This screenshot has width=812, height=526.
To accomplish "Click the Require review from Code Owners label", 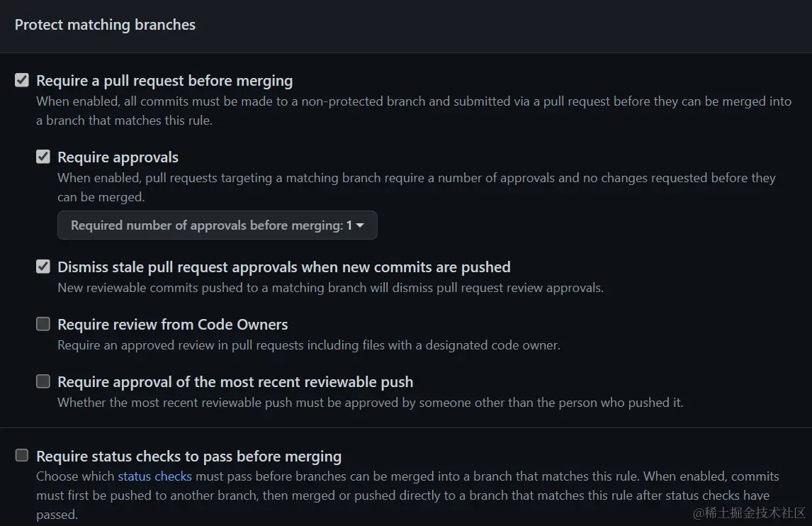I will click(172, 325).
